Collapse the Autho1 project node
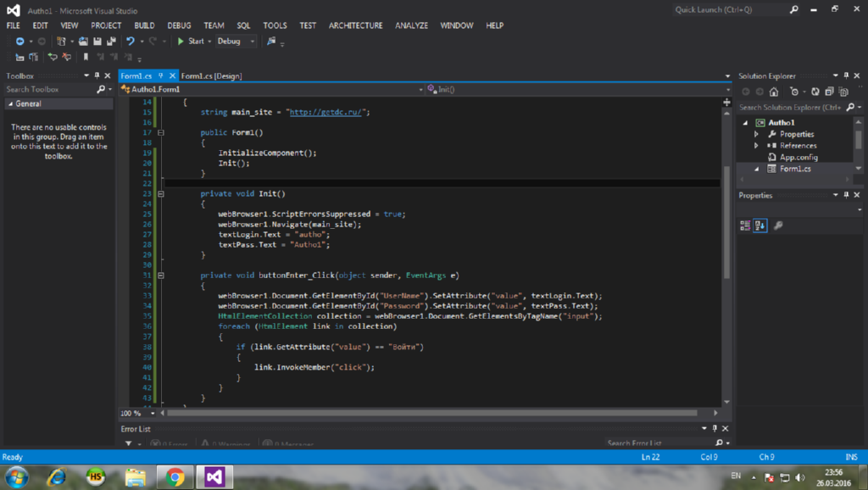 746,123
